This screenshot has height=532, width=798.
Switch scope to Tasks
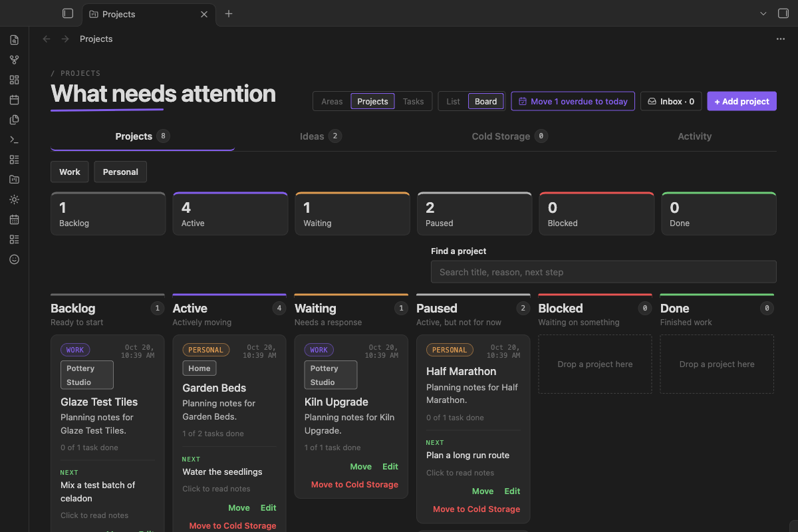(413, 101)
